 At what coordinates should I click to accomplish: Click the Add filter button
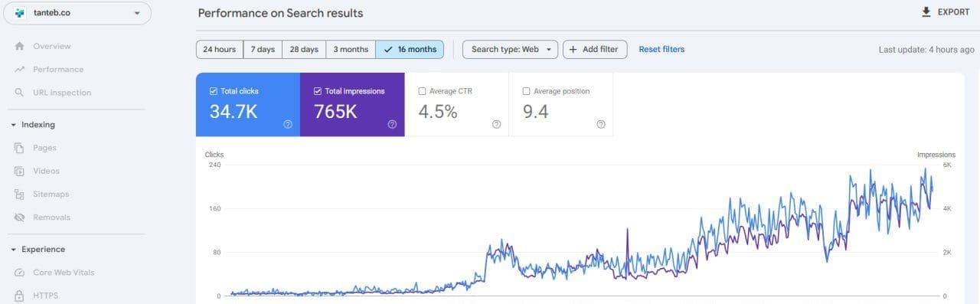click(x=596, y=49)
